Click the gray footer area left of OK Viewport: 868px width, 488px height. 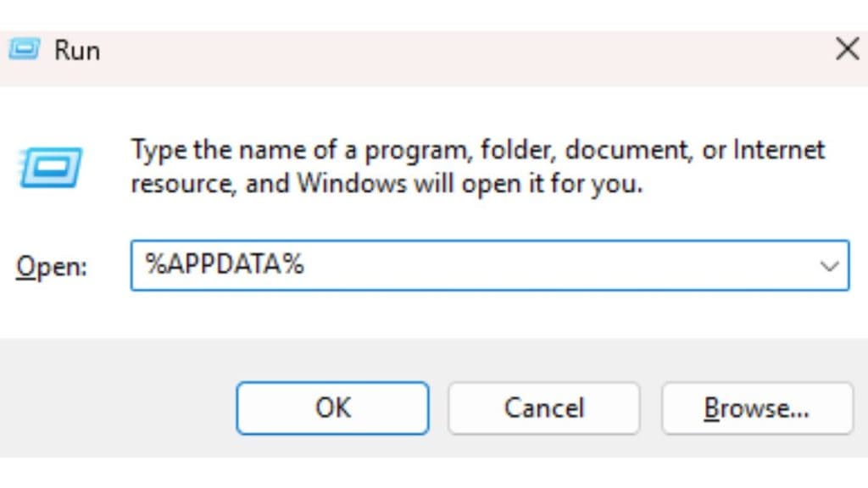pos(118,408)
